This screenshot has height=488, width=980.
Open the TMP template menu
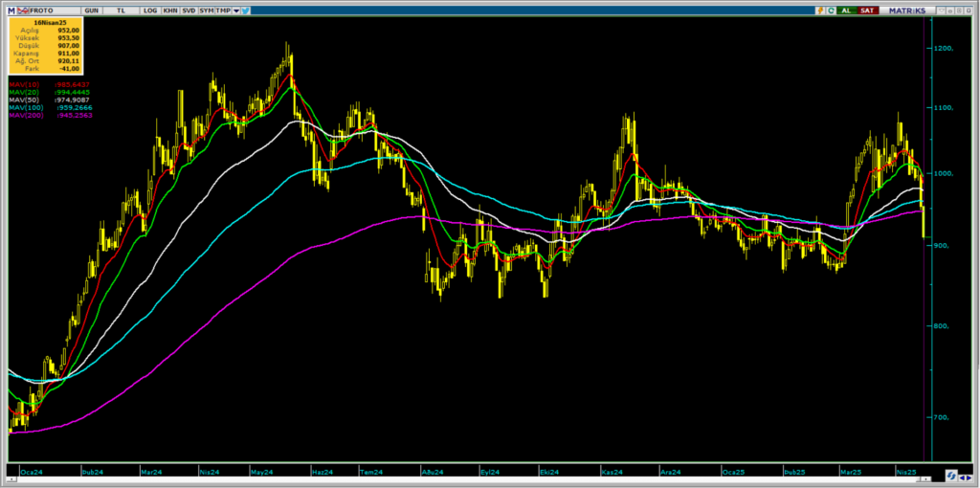[222, 10]
